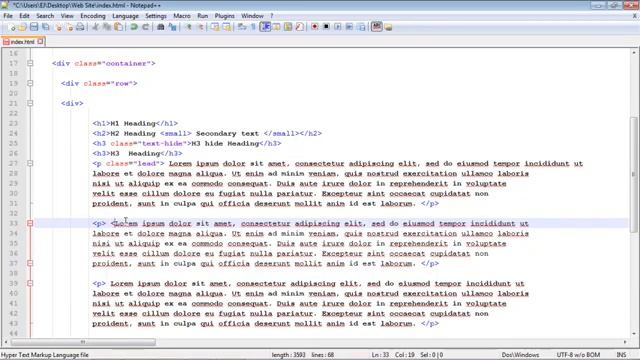Viewport: 640px width, 360px height.
Task: Open the Run menu
Action: [202, 16]
